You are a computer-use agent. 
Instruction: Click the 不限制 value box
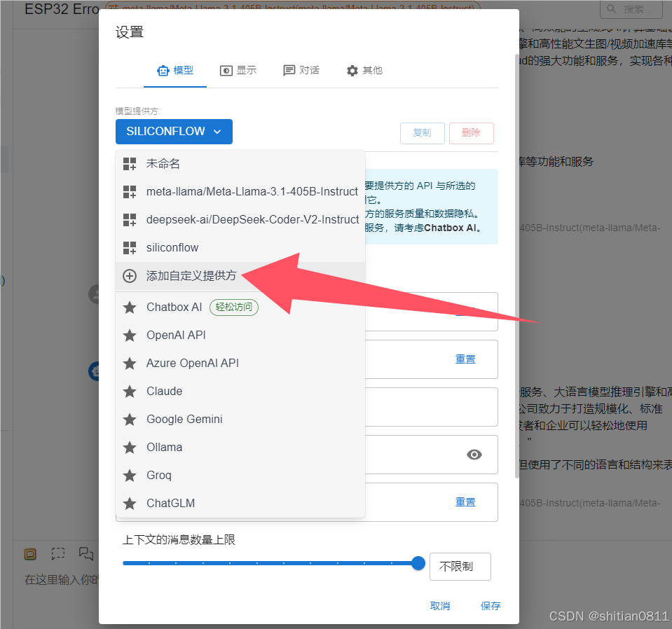[460, 567]
